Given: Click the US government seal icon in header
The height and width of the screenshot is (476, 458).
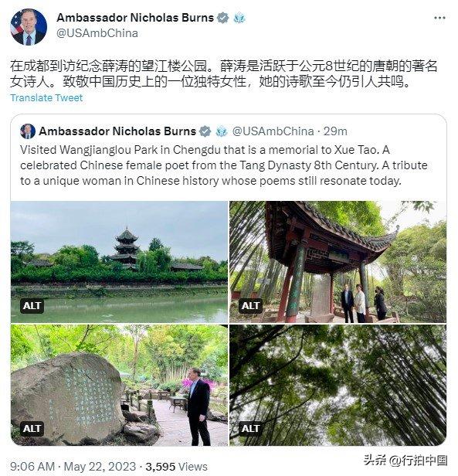Looking at the screenshot, I should coord(239,18).
